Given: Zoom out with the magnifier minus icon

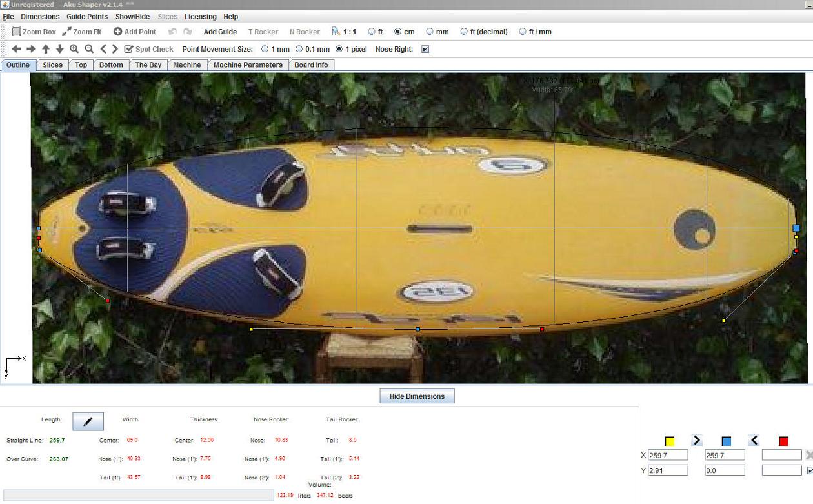Looking at the screenshot, I should [x=89, y=49].
